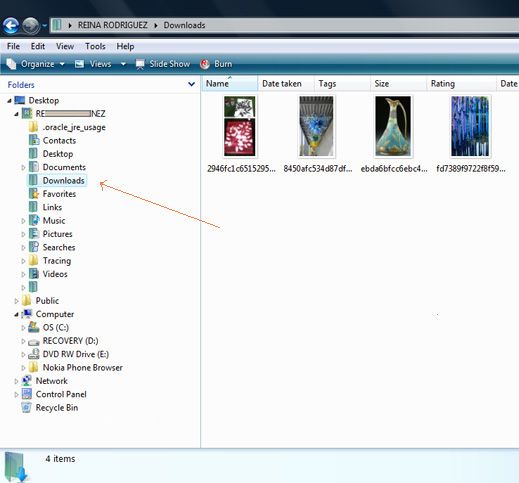Open the Views dropdown arrow
The height and width of the screenshot is (483, 519).
point(123,64)
